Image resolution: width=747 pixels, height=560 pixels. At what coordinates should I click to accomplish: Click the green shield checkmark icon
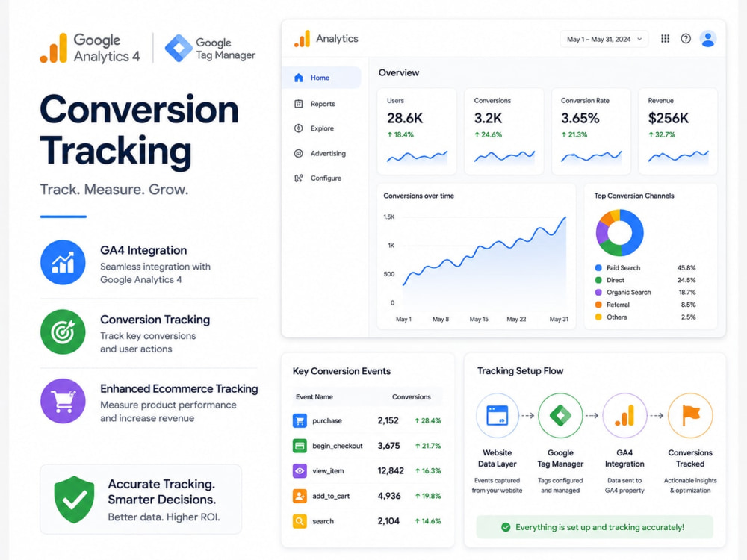[74, 500]
